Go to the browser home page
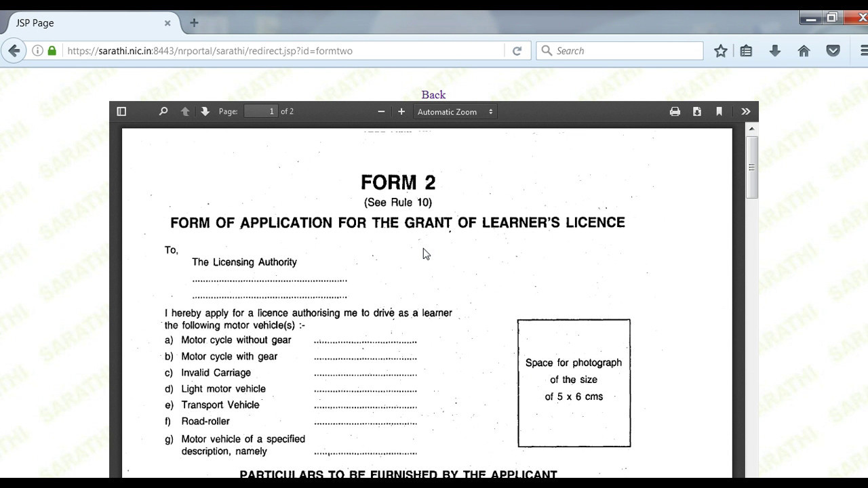868x488 pixels. tap(804, 51)
